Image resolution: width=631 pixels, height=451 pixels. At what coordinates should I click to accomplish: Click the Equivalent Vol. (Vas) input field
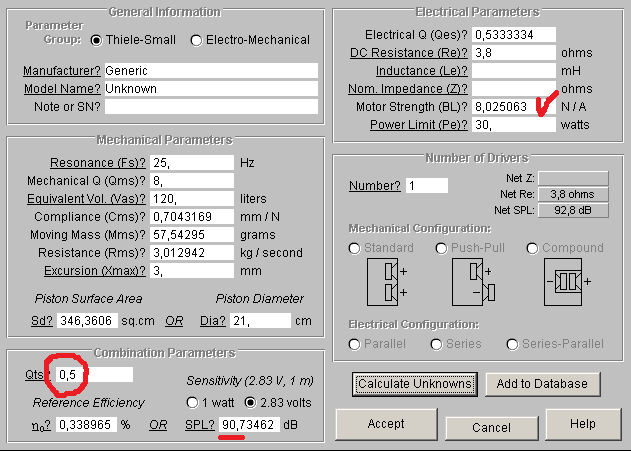pos(192,199)
